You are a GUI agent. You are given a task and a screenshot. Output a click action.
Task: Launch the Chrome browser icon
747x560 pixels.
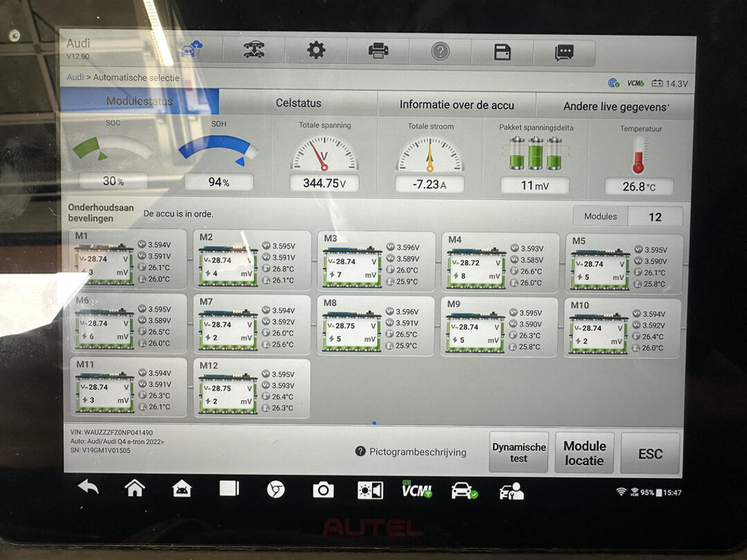click(275, 489)
